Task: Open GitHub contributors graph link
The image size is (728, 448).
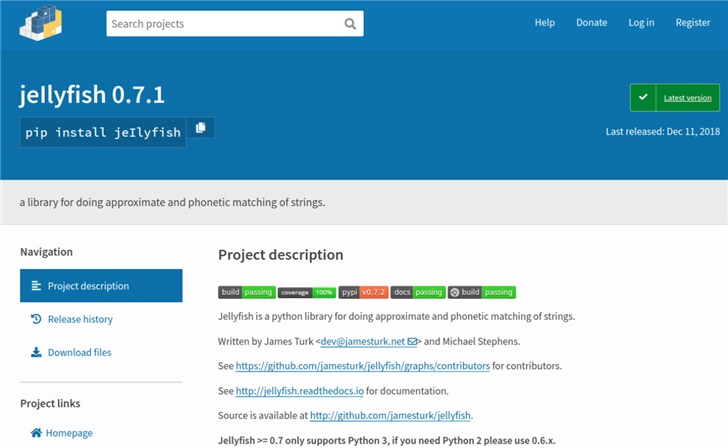Action: (x=363, y=366)
